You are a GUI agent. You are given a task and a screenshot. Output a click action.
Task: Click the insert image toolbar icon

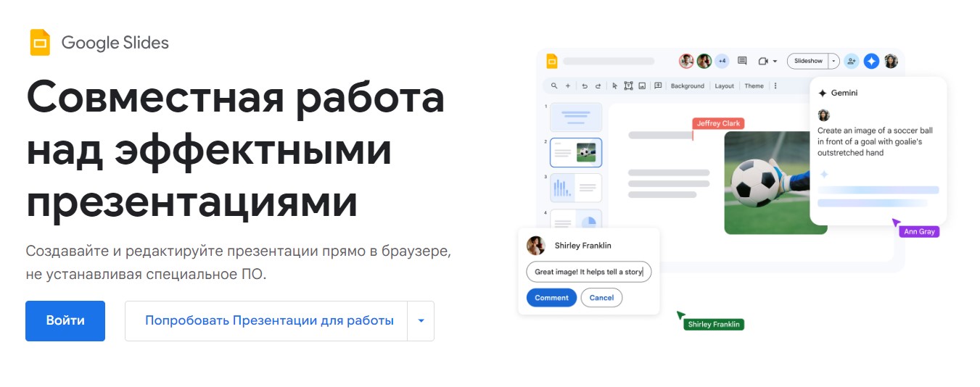pos(642,86)
